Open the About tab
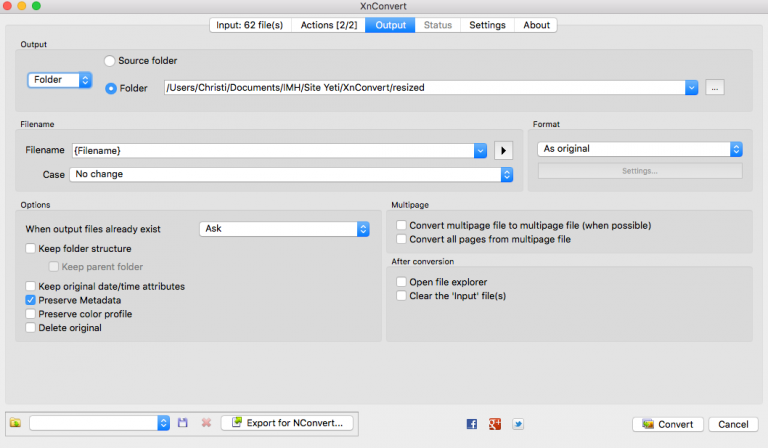This screenshot has height=448, width=768. pos(536,25)
